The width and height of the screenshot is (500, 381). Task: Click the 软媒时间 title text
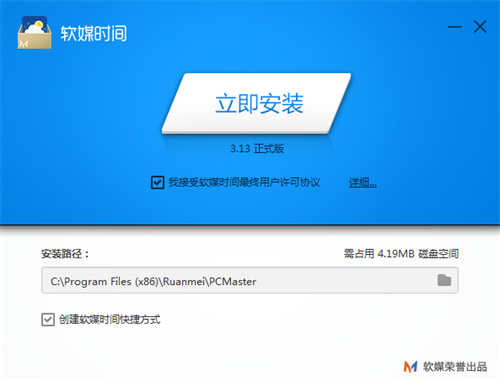pyautogui.click(x=94, y=33)
